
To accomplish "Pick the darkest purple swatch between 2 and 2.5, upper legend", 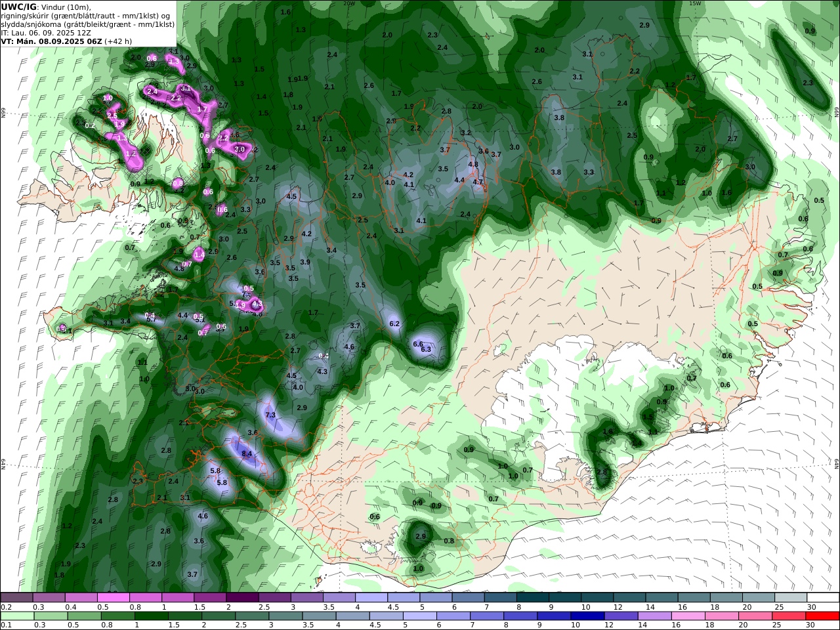I will click(242, 597).
